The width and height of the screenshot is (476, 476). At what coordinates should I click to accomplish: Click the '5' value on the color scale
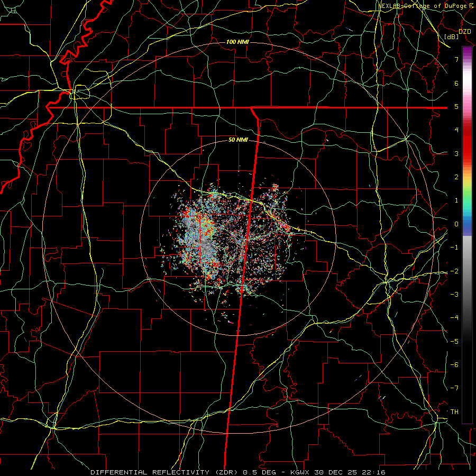456,106
